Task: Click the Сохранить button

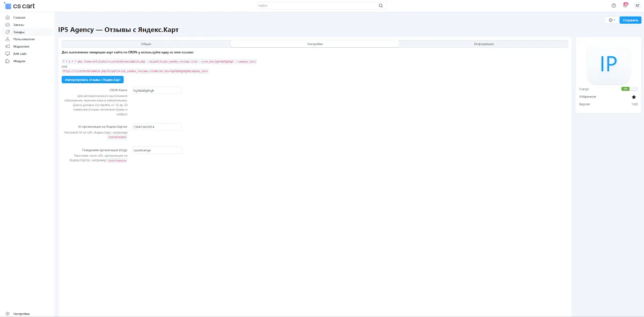Action: pos(630,20)
